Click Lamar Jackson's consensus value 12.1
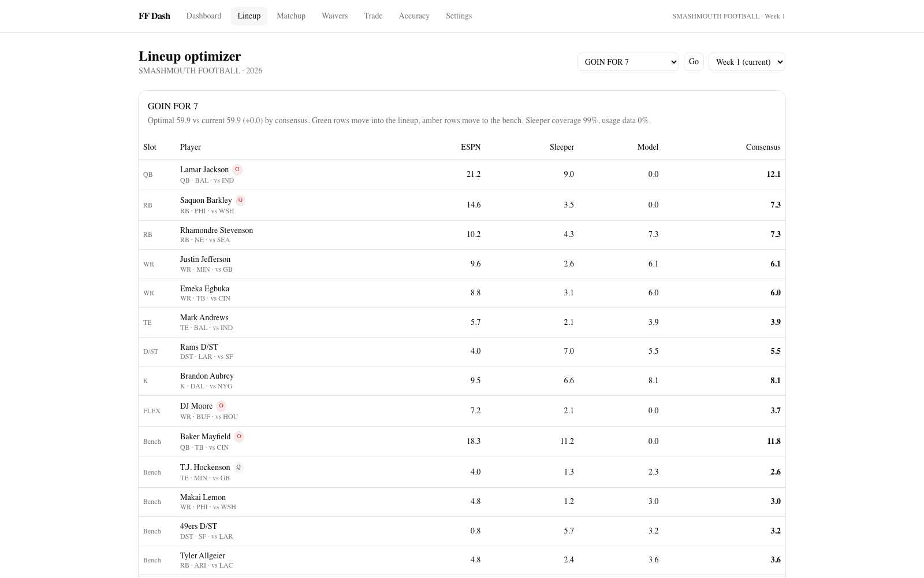Screen dimensions: 924x578 [x=773, y=175]
